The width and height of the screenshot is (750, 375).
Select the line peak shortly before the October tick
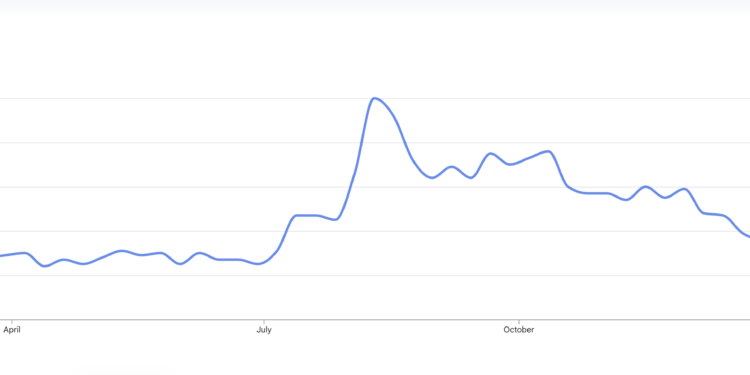point(490,154)
